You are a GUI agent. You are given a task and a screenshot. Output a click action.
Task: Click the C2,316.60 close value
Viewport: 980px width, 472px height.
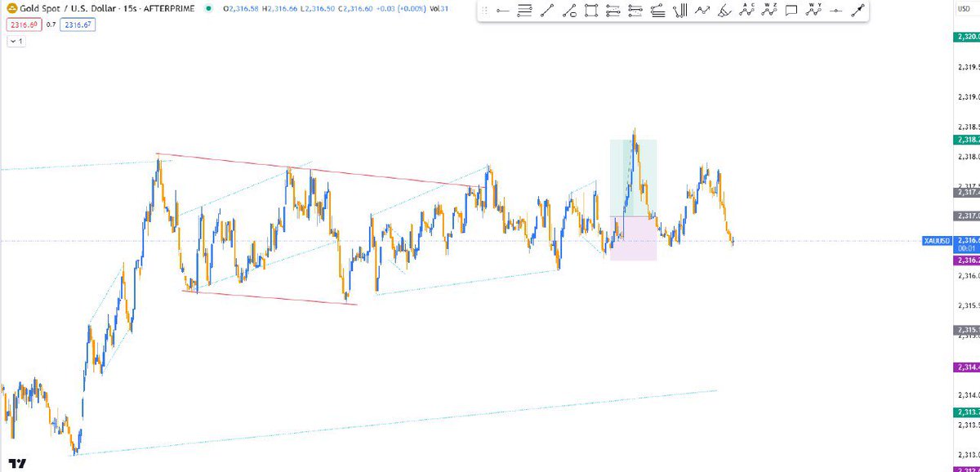354,9
